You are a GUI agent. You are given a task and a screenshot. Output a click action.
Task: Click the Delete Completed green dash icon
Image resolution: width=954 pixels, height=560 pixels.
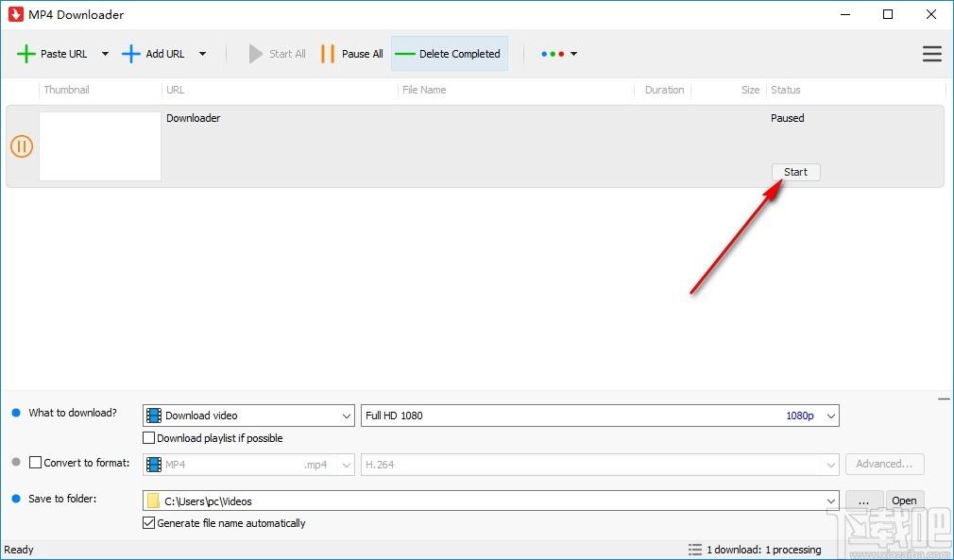(x=405, y=54)
